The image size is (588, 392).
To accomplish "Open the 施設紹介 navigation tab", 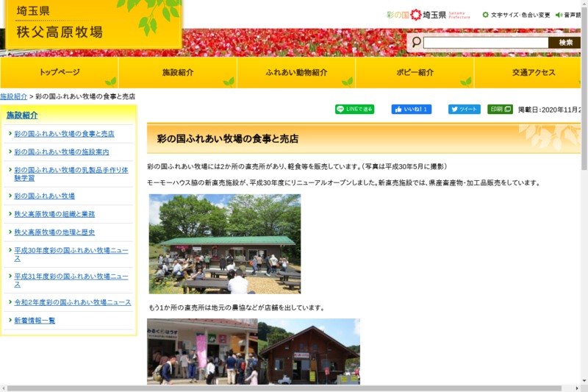I will click(x=177, y=73).
